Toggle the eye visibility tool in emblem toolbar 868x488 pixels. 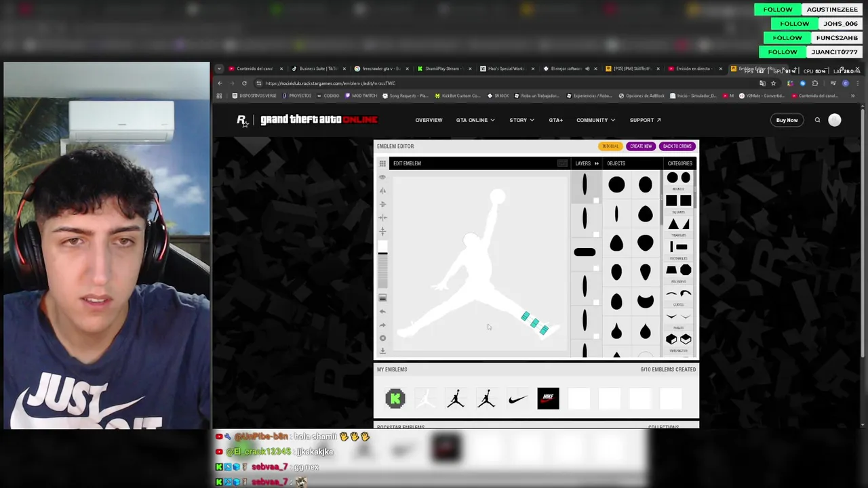click(382, 178)
